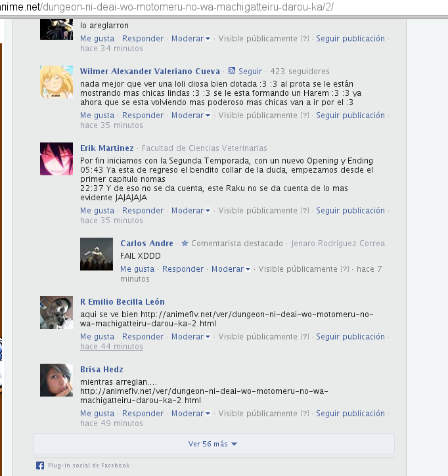Click Seguir publicación on R Emilio's comment
This screenshot has width=448, height=476.
tap(350, 337)
